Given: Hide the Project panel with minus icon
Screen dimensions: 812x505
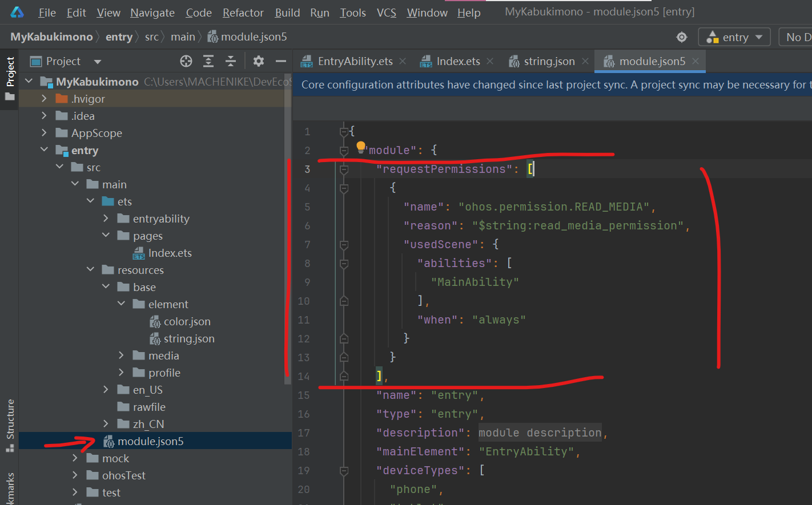Looking at the screenshot, I should 281,61.
